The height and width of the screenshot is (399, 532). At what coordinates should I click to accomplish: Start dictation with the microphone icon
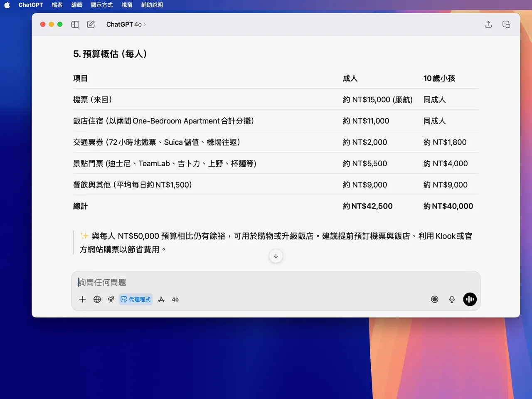[452, 299]
